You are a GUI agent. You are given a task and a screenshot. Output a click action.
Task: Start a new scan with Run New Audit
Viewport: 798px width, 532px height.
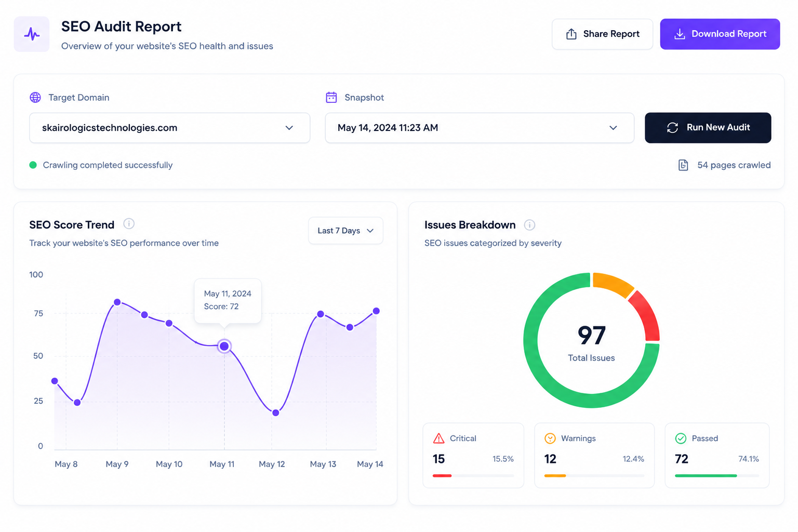pos(708,128)
